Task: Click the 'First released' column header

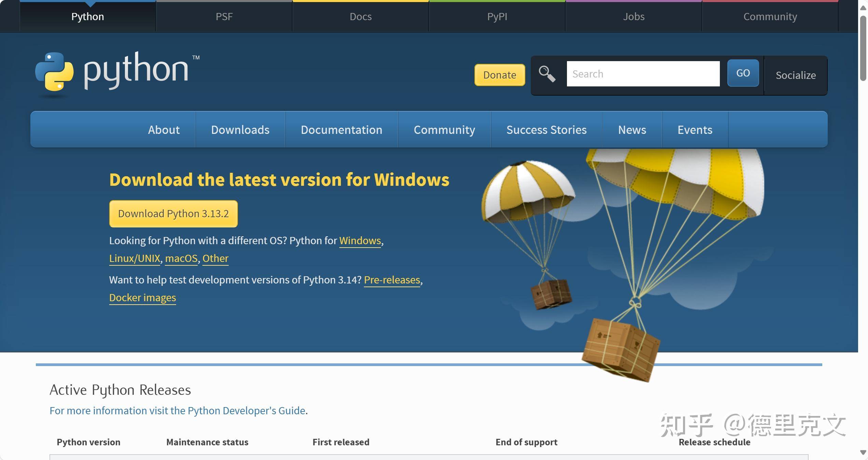Action: pos(341,442)
